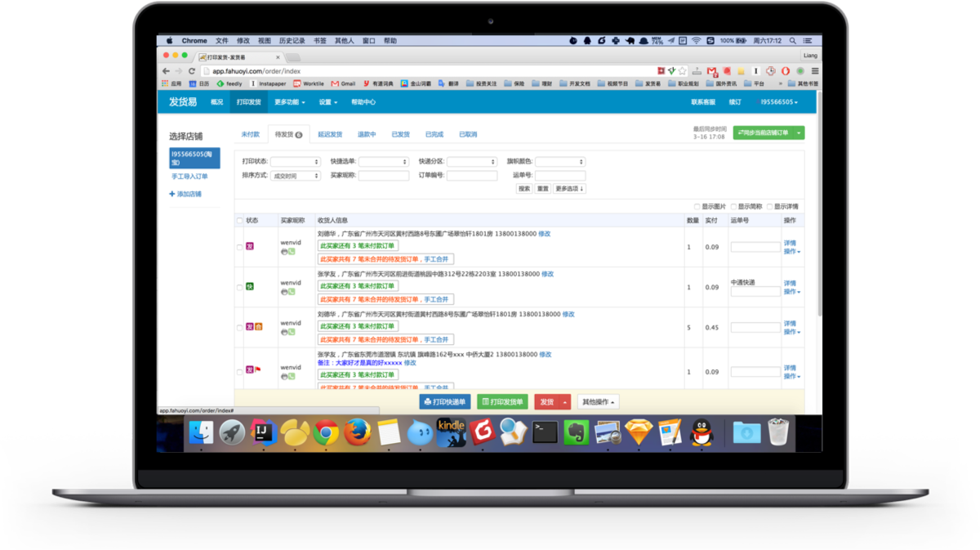This screenshot has width=980, height=550.
Task: Open the Trash in the Dock
Action: click(x=777, y=432)
